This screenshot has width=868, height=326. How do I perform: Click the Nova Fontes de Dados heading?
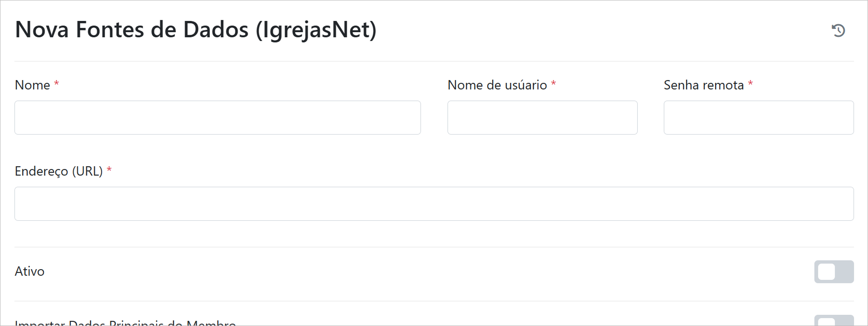[x=196, y=30]
